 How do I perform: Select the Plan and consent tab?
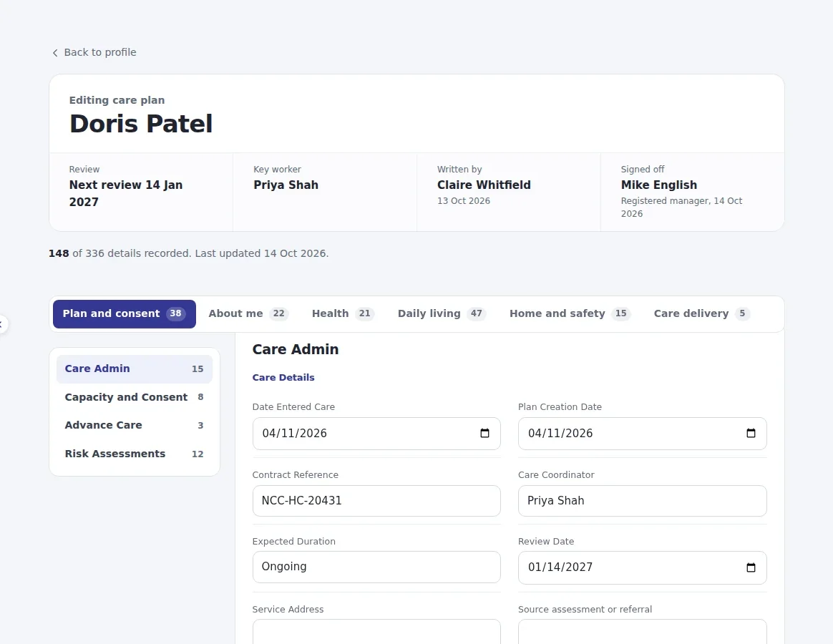pyautogui.click(x=125, y=313)
